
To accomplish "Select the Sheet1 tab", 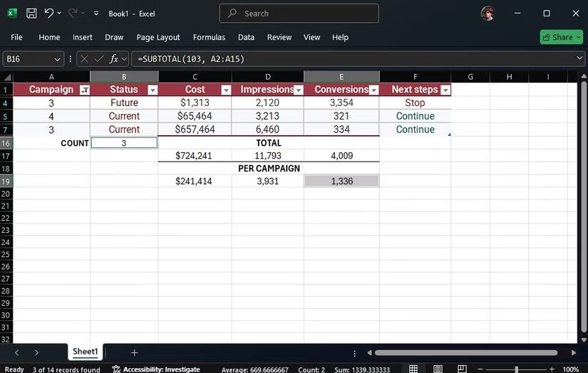I will [x=85, y=351].
